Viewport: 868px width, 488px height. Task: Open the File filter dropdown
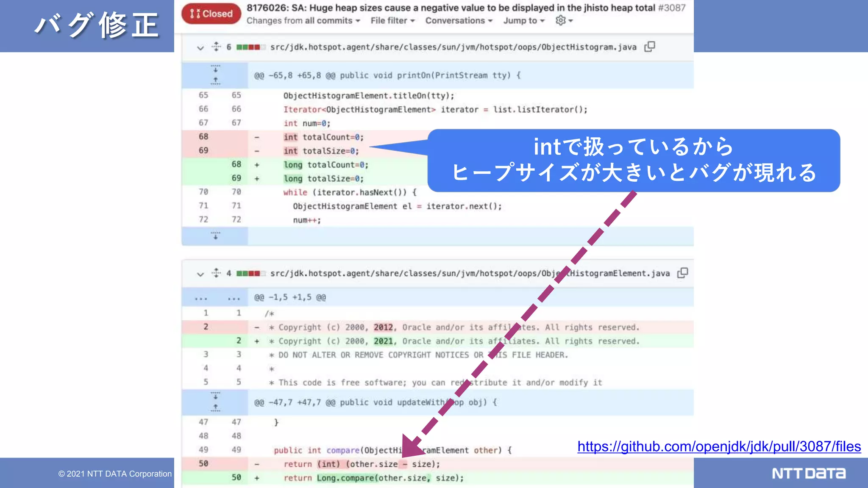(392, 21)
